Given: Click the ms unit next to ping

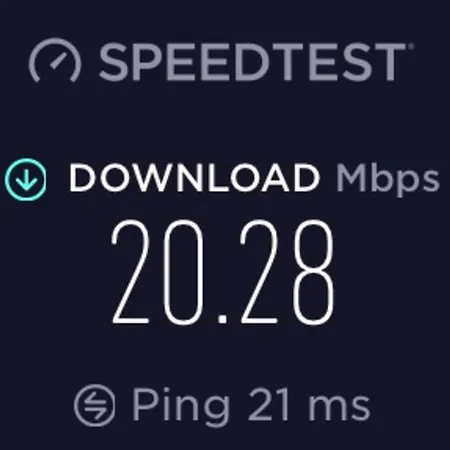Looking at the screenshot, I should coord(339,408).
